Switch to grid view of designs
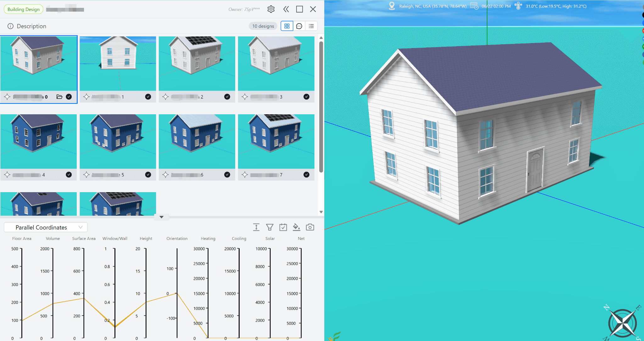This screenshot has width=644, height=341. [x=287, y=26]
